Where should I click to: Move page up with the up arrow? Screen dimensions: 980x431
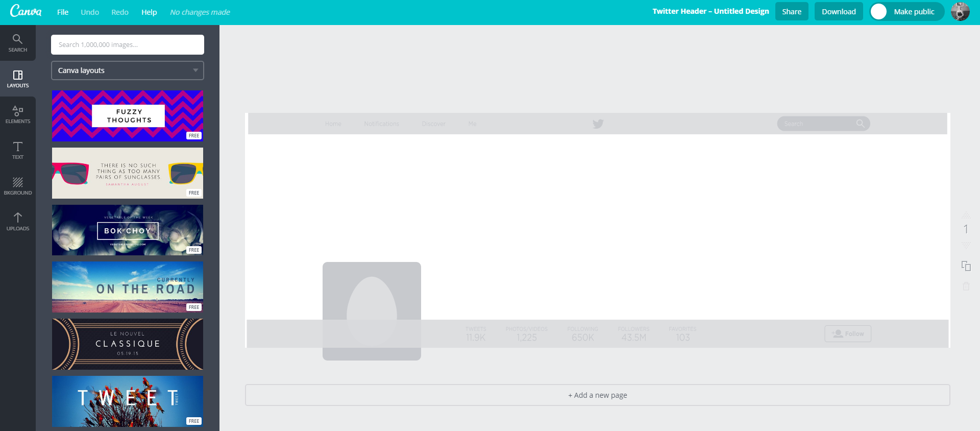point(966,215)
